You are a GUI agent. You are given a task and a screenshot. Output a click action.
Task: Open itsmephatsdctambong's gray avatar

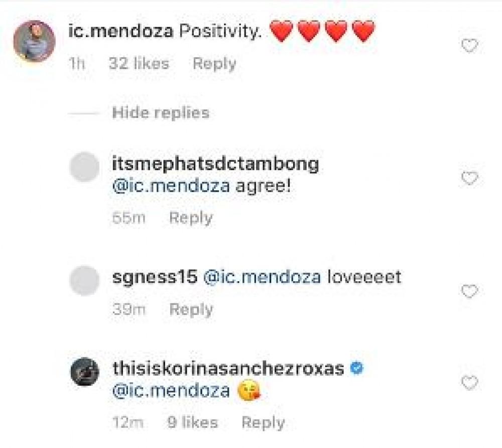tap(84, 167)
